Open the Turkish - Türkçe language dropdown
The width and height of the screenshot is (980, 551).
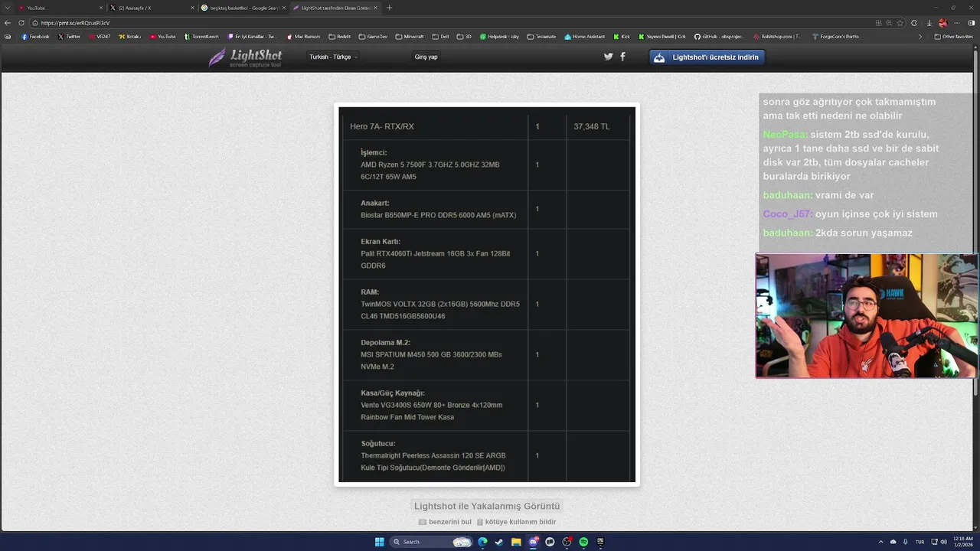pyautogui.click(x=332, y=57)
